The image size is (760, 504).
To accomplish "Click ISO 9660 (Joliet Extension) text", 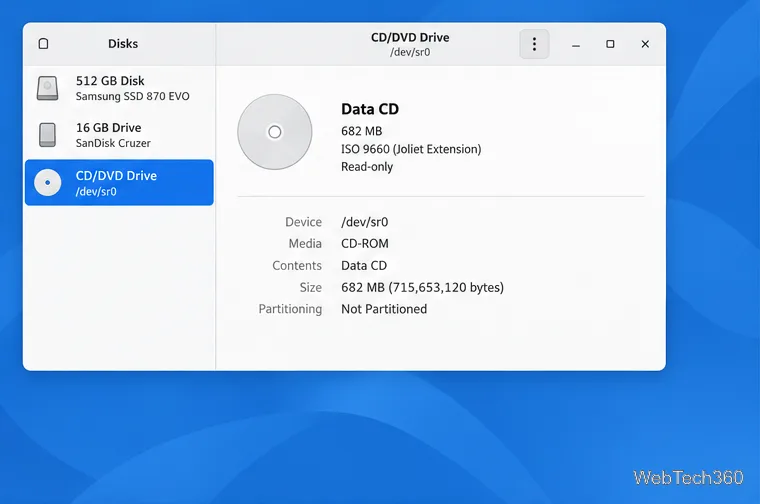I will [411, 149].
